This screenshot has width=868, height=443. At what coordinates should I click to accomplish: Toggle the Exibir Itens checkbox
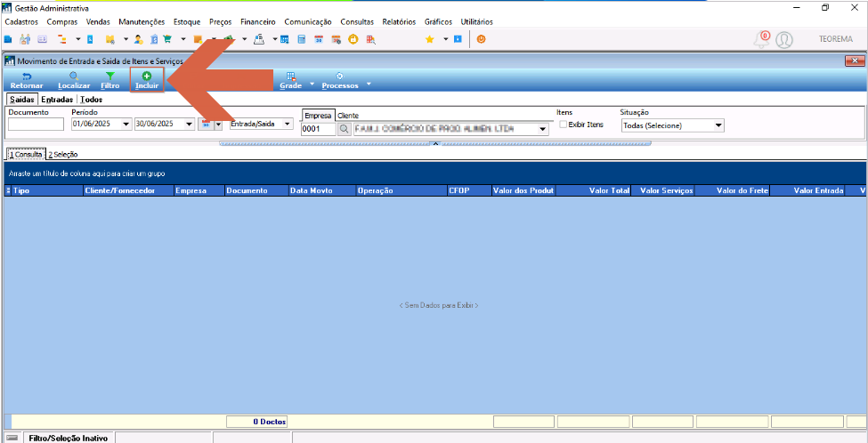pos(564,125)
